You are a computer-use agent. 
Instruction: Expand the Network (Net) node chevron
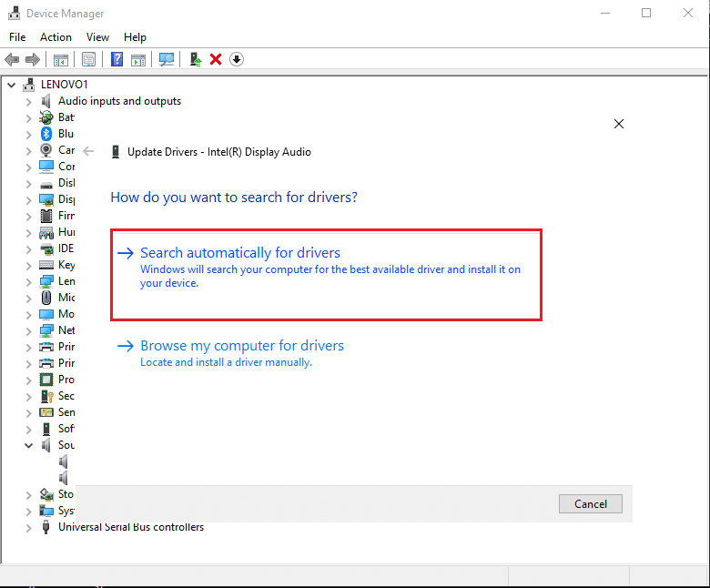tap(28, 331)
